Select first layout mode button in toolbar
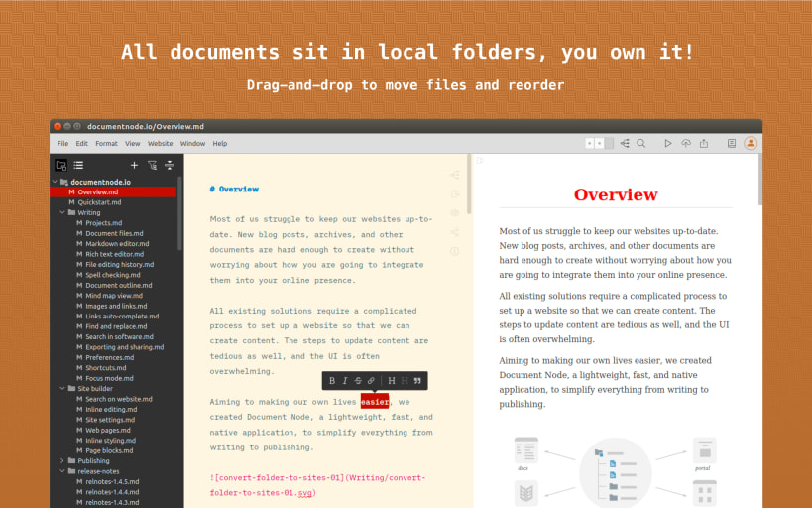This screenshot has width=812, height=508. 589,144
